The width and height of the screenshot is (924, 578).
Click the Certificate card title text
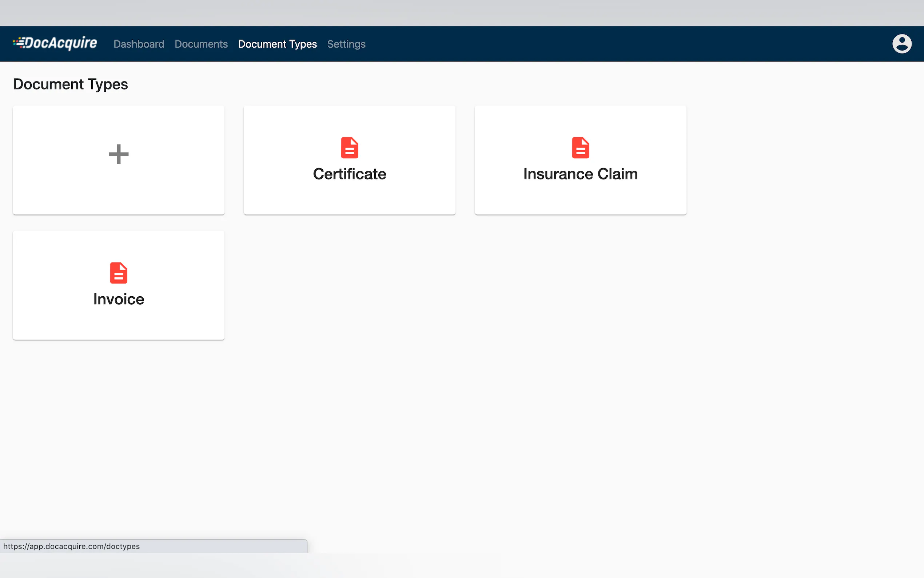pyautogui.click(x=349, y=174)
